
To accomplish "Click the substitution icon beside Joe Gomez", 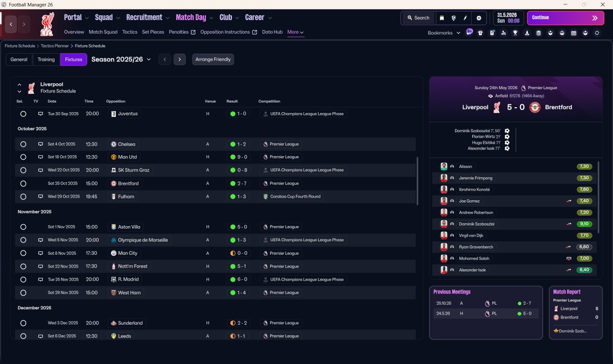I will (x=568, y=201).
